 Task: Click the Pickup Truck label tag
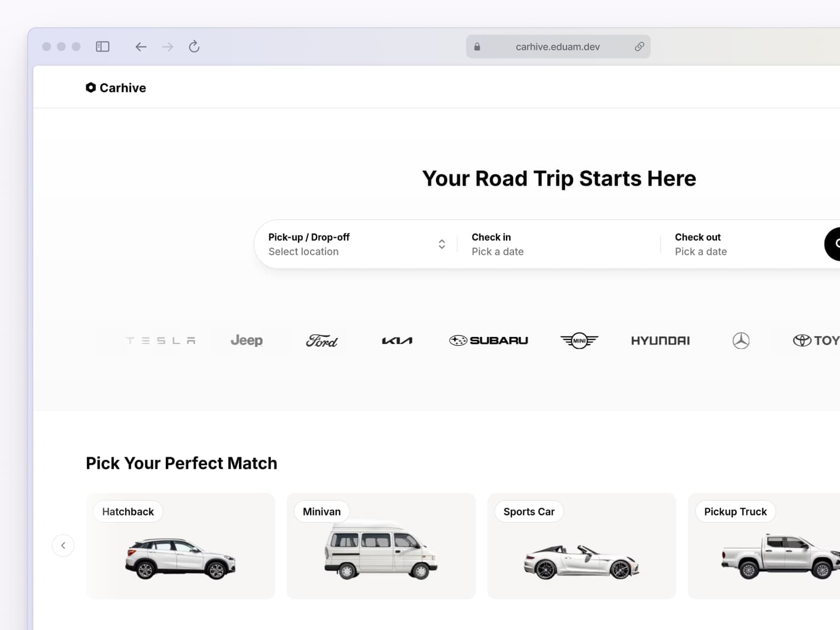(736, 511)
